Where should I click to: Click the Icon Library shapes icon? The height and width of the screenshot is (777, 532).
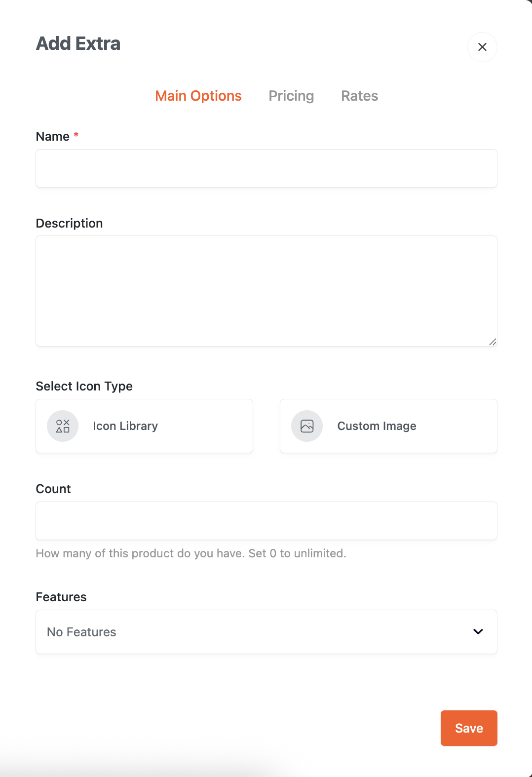tap(63, 426)
